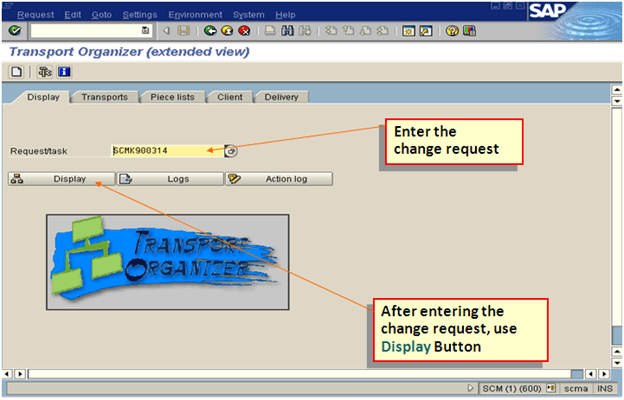Switch to the Piece lists tab
Image resolution: width=624 pixels, height=400 pixels.
tap(177, 97)
